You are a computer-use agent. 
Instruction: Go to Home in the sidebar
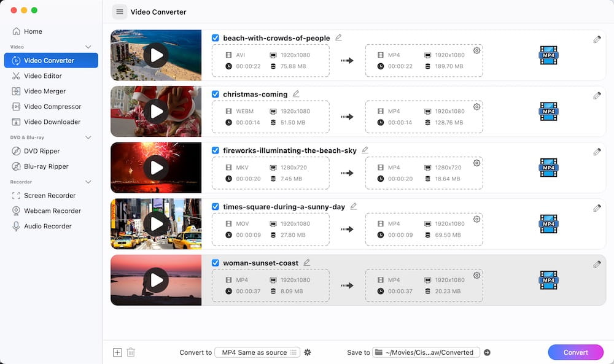33,31
